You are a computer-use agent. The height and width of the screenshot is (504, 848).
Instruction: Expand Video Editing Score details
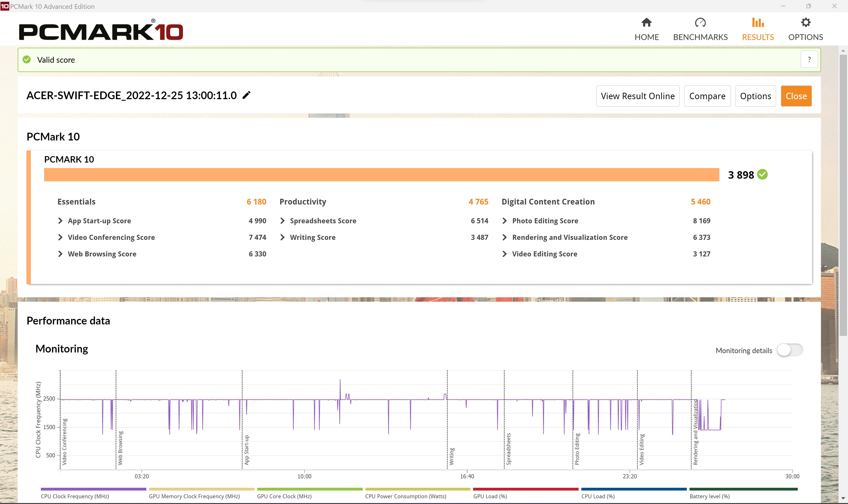click(504, 254)
